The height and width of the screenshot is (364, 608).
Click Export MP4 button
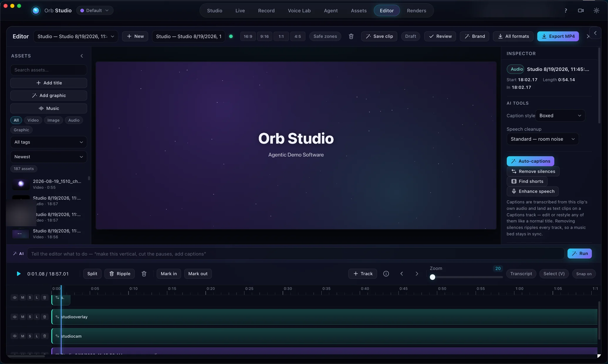pyautogui.click(x=558, y=36)
